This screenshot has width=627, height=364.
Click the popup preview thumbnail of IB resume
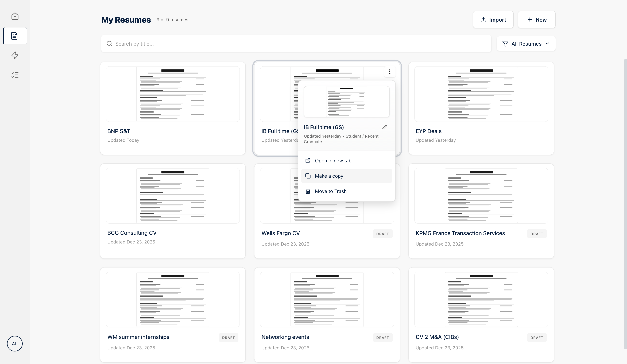[x=346, y=102]
